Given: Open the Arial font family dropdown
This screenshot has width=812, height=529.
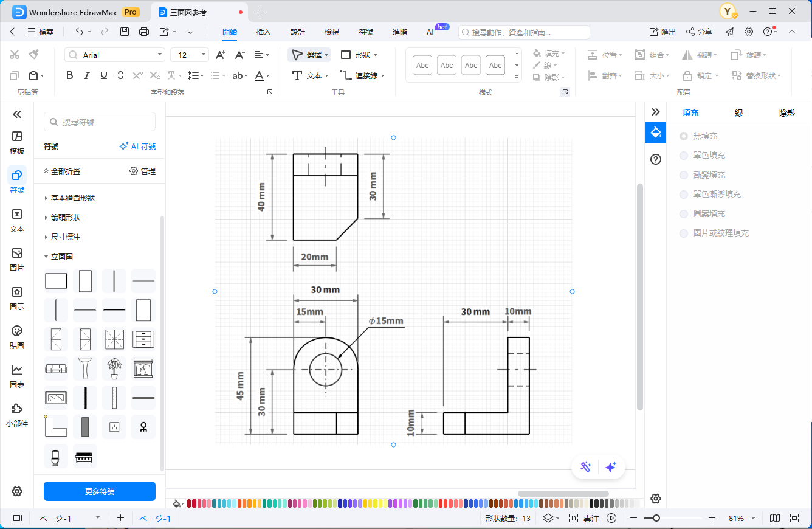Looking at the screenshot, I should point(115,55).
